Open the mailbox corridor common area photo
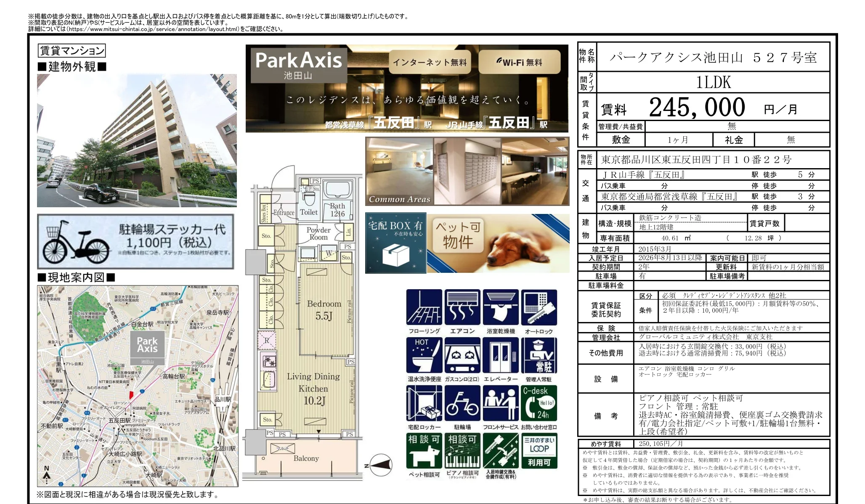The width and height of the screenshot is (865, 504). 467,171
